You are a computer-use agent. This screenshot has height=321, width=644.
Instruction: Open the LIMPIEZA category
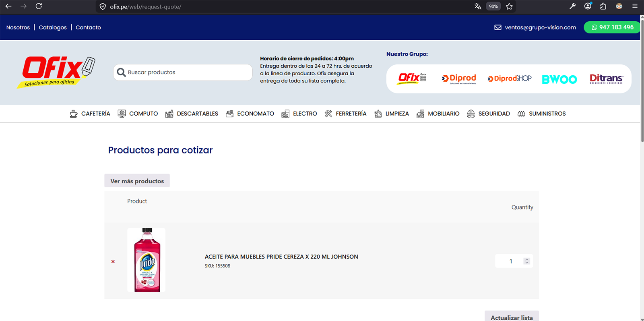coord(391,114)
